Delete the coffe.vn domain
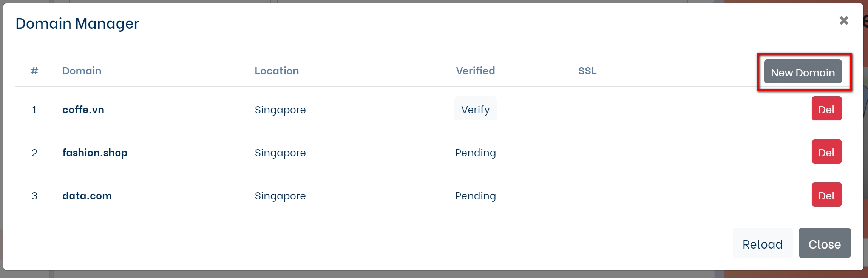Screen dimensions: 868x278 tap(826, 109)
